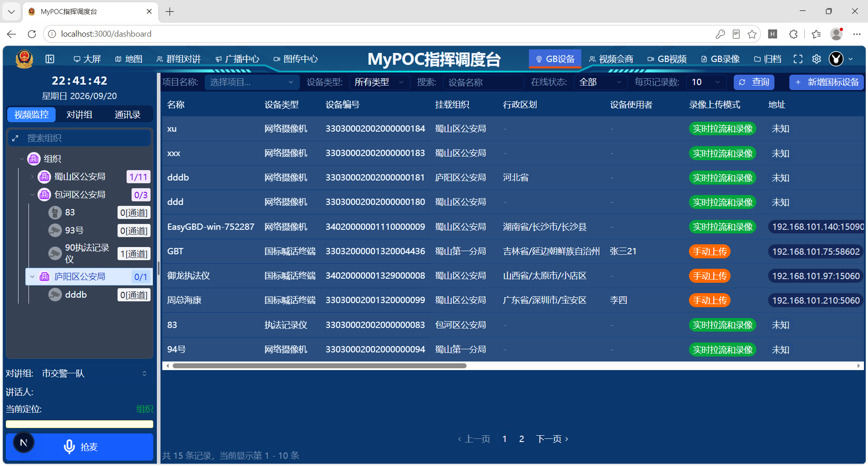Focus the 设备名称 search input
868x466 pixels.
point(483,82)
